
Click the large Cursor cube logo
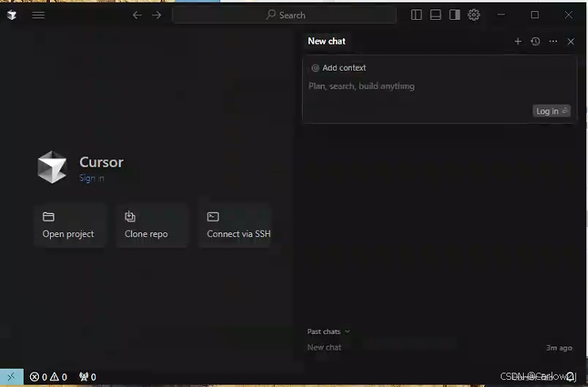click(52, 167)
